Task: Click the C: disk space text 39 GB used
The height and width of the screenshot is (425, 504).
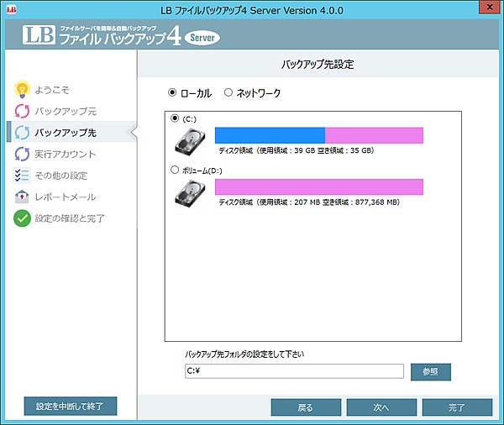Action: point(297,150)
